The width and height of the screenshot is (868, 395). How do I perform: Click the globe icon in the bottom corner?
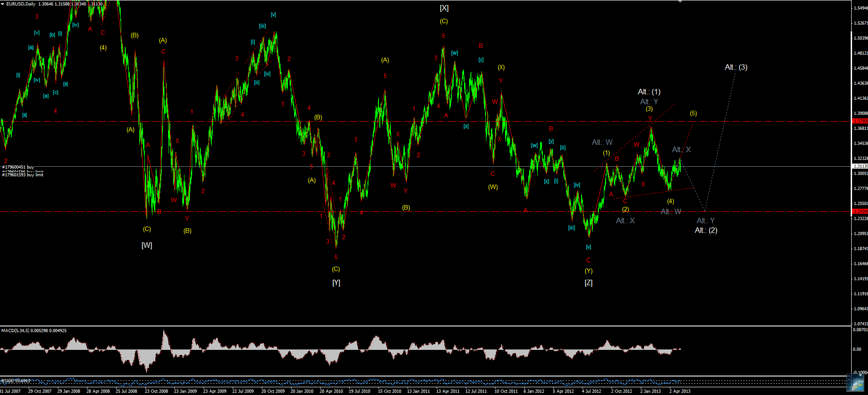(855, 382)
